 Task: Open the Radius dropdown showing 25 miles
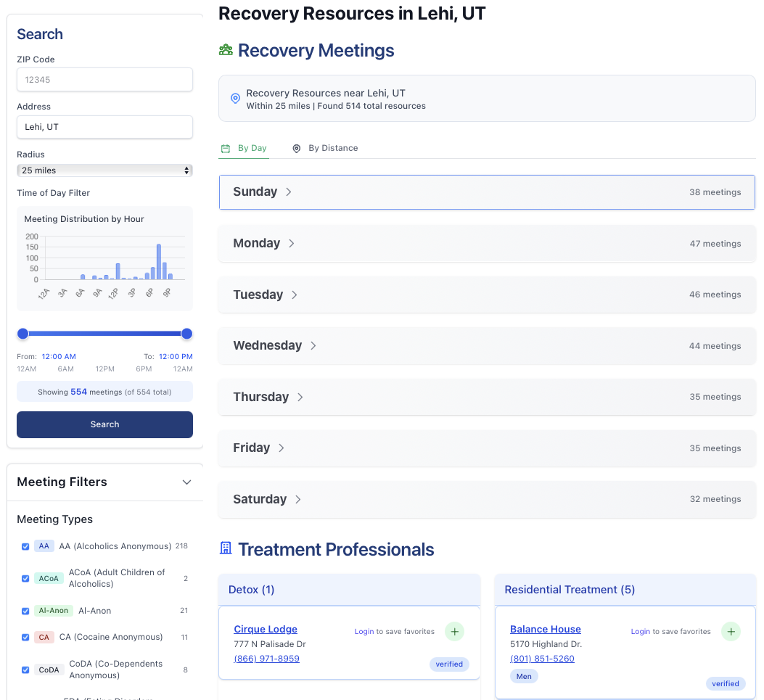tap(104, 170)
